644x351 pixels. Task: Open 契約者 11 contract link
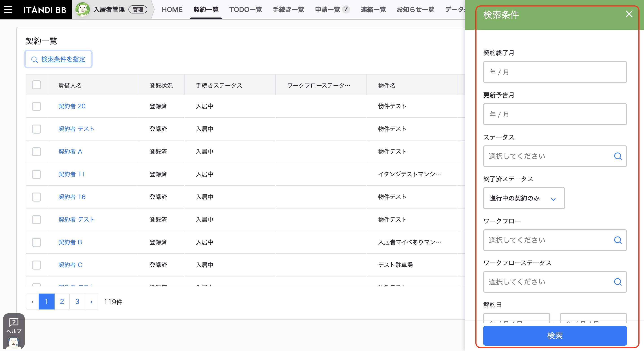[71, 174]
